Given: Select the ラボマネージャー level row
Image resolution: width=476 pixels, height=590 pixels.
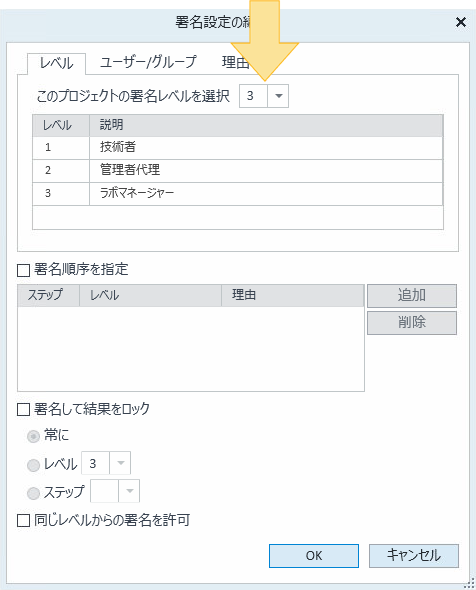Looking at the screenshot, I should (x=237, y=194).
